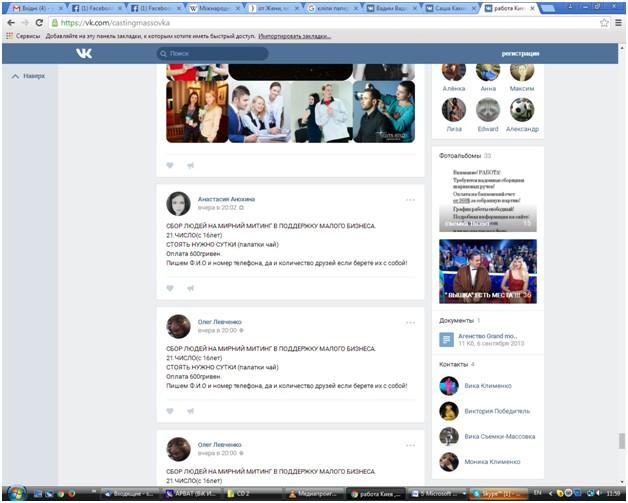Open Windows Start menu orb
The width and height of the screenshot is (628, 503).
[x=14, y=493]
